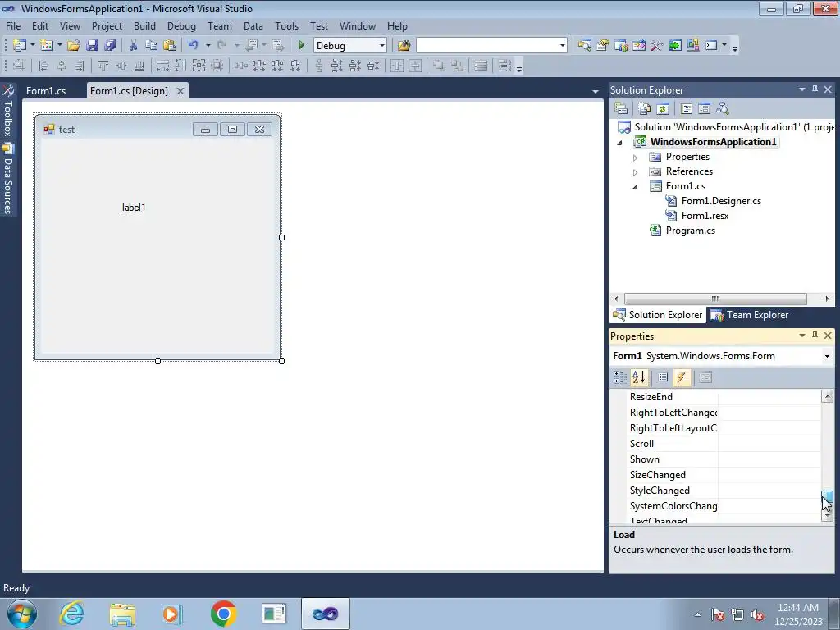Click the Solution Explorer Properties icon
The height and width of the screenshot is (630, 840).
tap(621, 109)
